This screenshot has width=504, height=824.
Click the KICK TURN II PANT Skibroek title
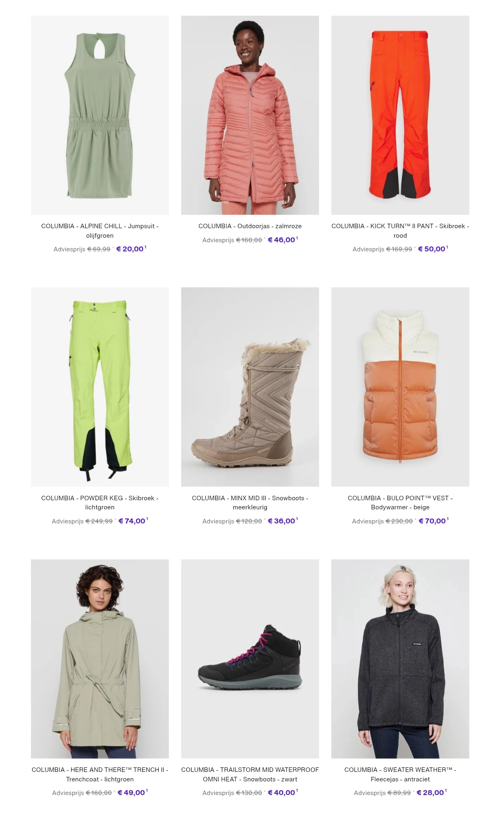(400, 231)
